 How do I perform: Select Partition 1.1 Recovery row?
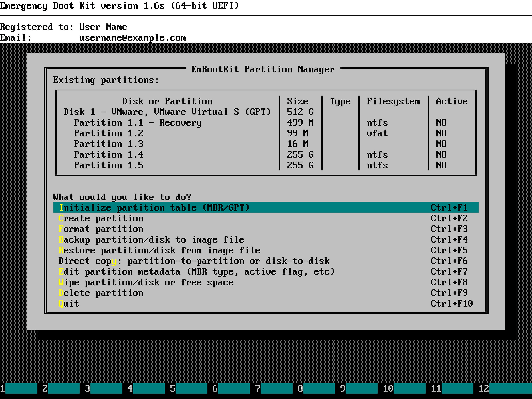[x=138, y=123]
